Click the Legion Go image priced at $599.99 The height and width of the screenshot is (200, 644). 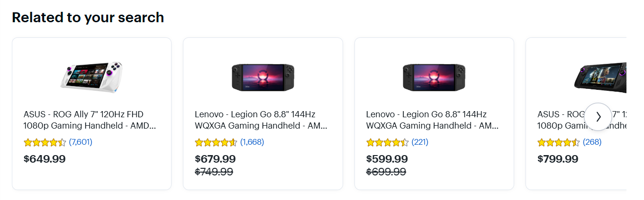(x=434, y=77)
